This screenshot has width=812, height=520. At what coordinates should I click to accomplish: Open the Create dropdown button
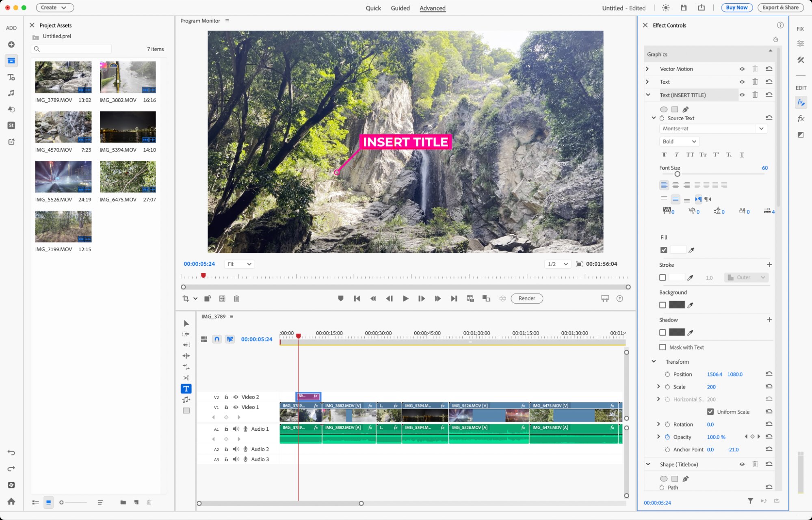(55, 8)
